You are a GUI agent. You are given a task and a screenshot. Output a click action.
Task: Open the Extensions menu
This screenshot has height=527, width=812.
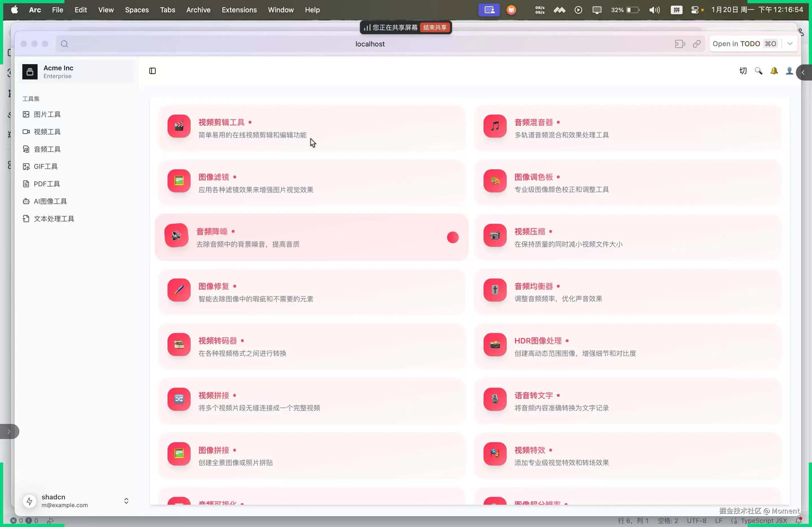(x=239, y=10)
